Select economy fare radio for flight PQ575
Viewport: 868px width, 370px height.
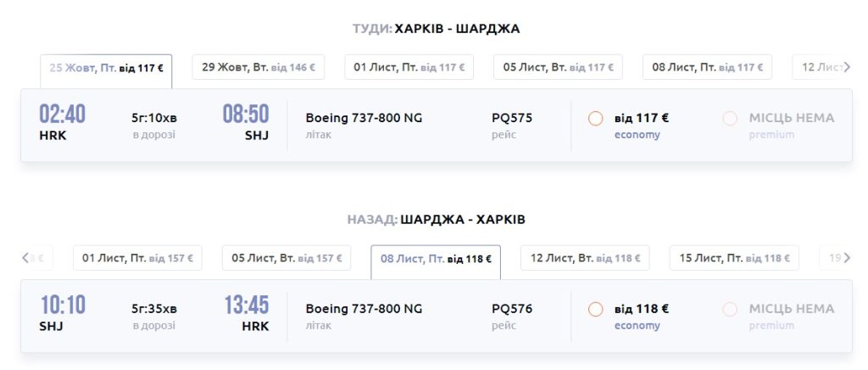(595, 119)
